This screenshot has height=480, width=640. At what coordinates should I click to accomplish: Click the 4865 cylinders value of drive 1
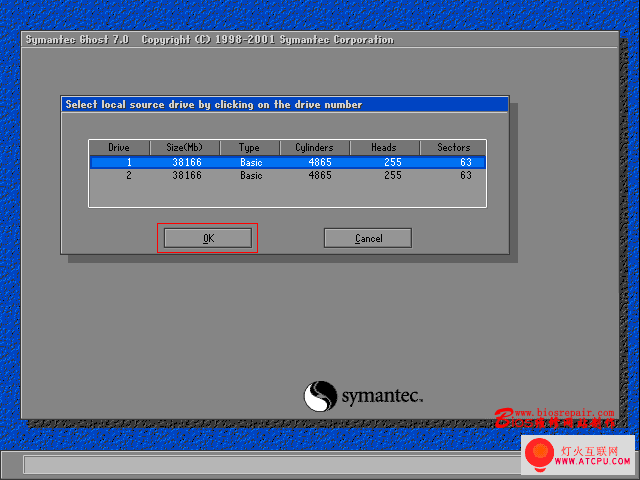pos(320,162)
